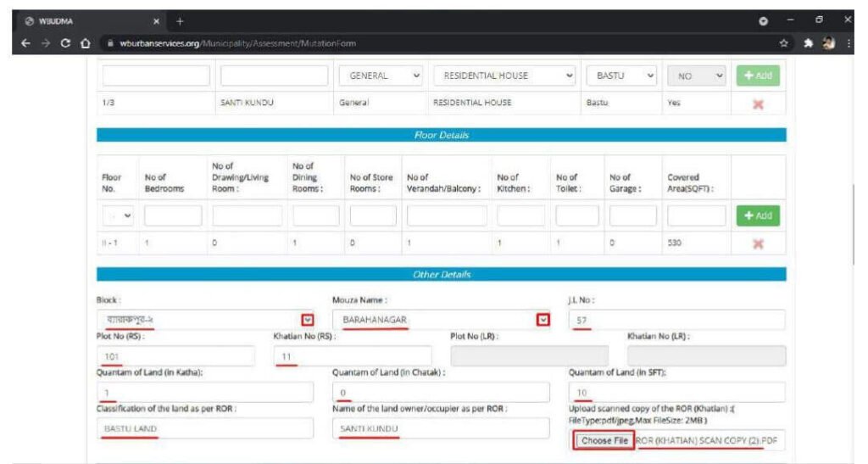The image size is (868, 464).
Task: Click the first empty owner field above 1/3
Action: pos(156,75)
